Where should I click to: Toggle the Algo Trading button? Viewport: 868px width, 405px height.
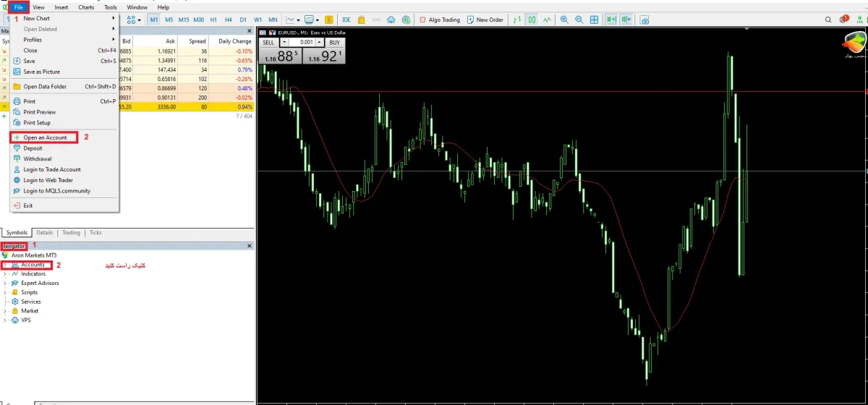click(x=441, y=20)
